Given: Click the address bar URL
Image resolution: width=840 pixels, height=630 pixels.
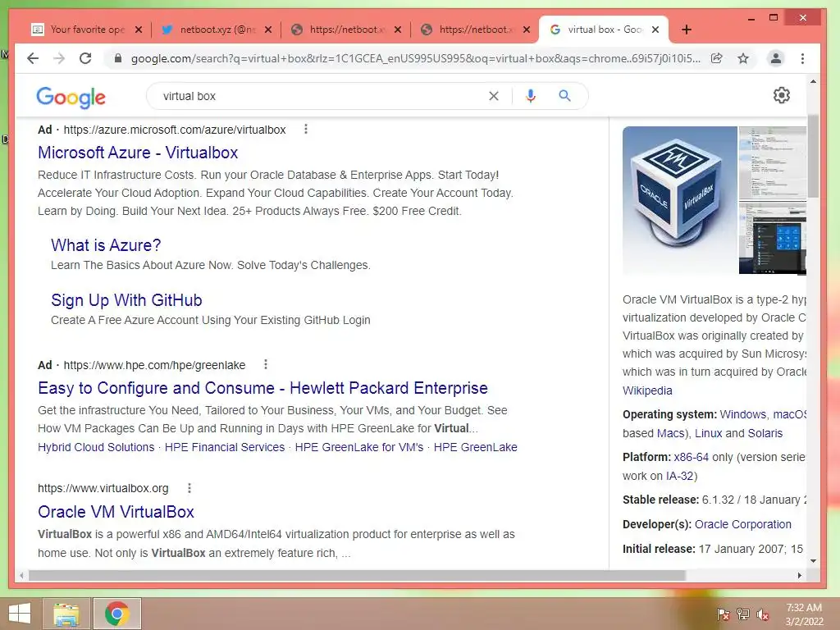Looking at the screenshot, I should tap(415, 58).
